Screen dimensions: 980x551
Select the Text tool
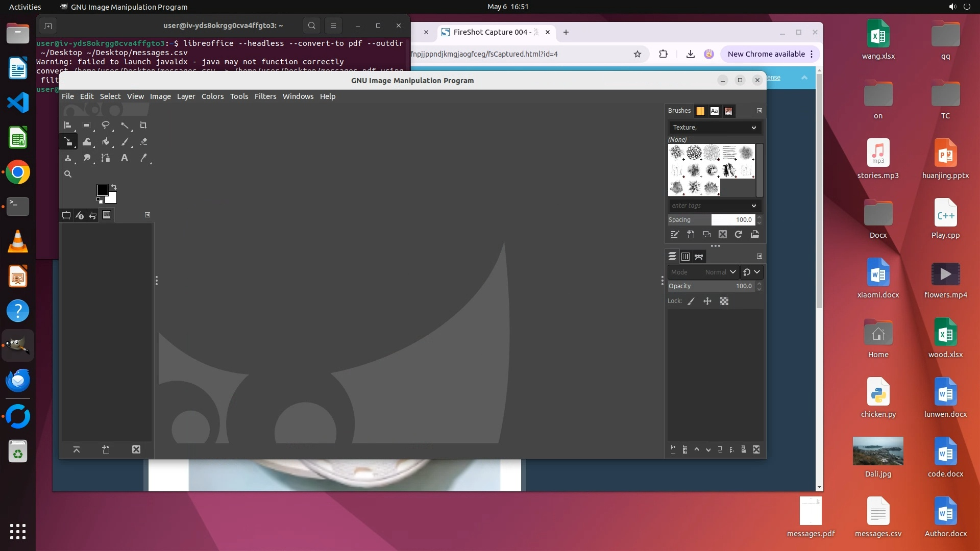click(x=124, y=158)
